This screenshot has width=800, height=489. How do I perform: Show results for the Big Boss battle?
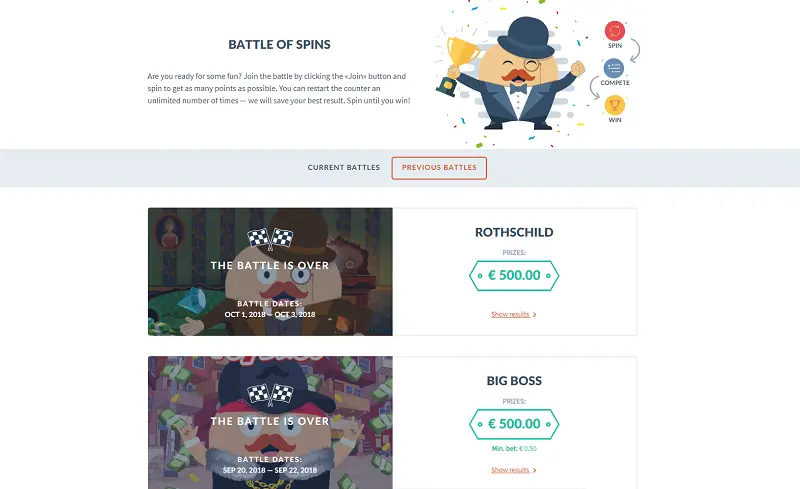click(x=510, y=469)
